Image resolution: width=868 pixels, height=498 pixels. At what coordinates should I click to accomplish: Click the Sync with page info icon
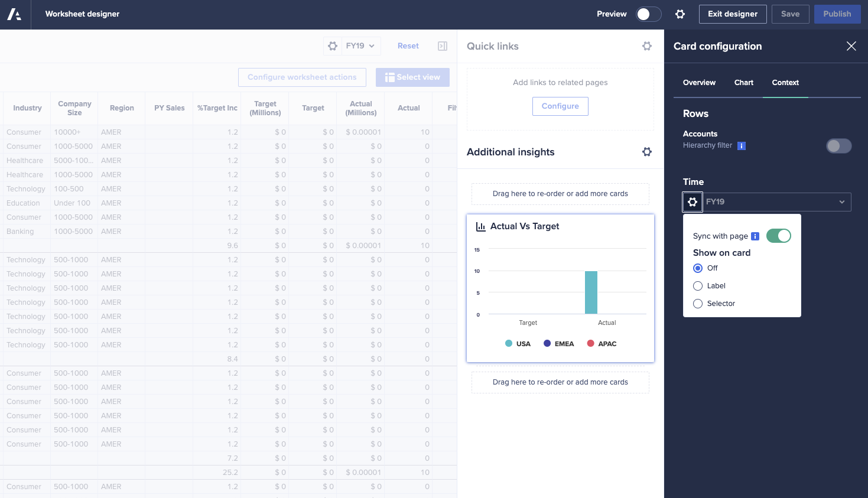pyautogui.click(x=755, y=236)
